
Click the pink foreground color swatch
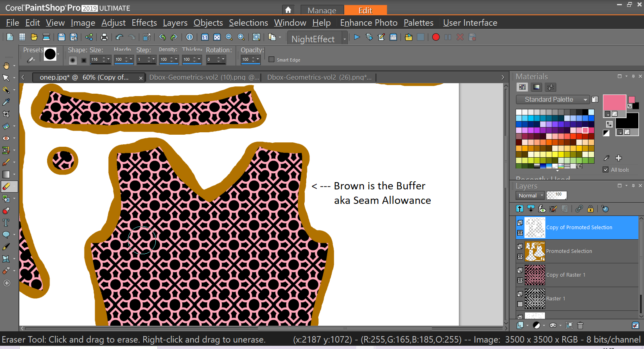[x=614, y=103]
